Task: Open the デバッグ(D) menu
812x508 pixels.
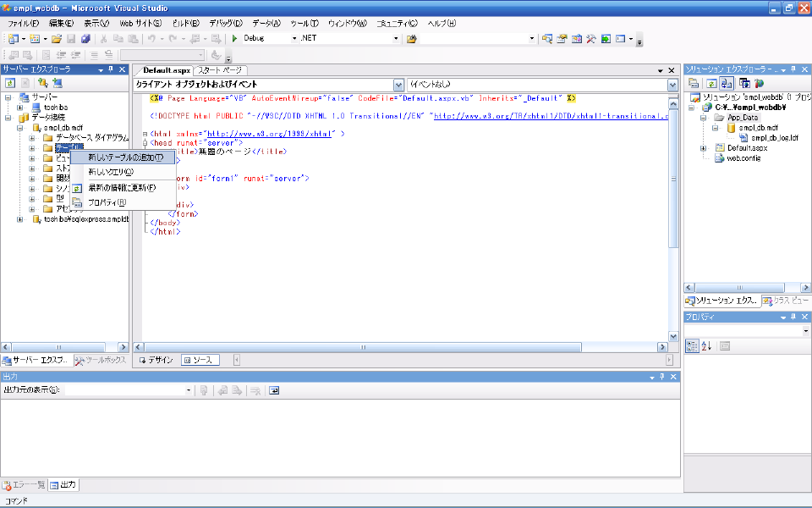Action: [226, 24]
